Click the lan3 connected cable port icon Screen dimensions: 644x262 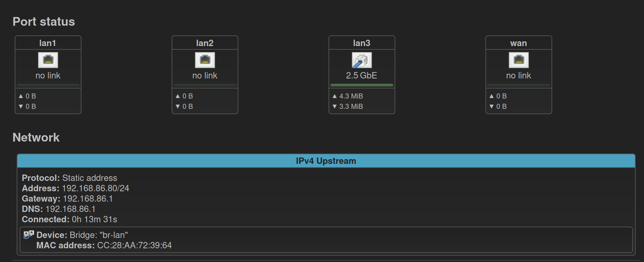tap(362, 60)
